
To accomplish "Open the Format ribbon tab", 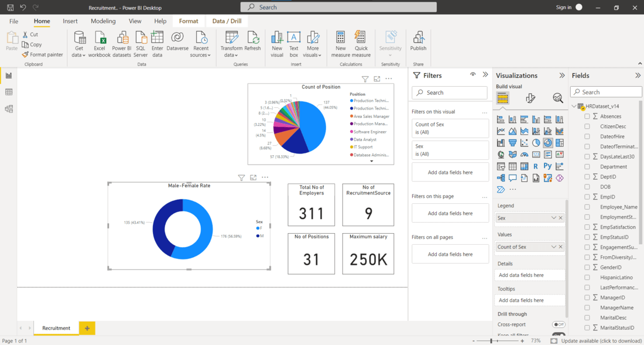I will point(189,21).
